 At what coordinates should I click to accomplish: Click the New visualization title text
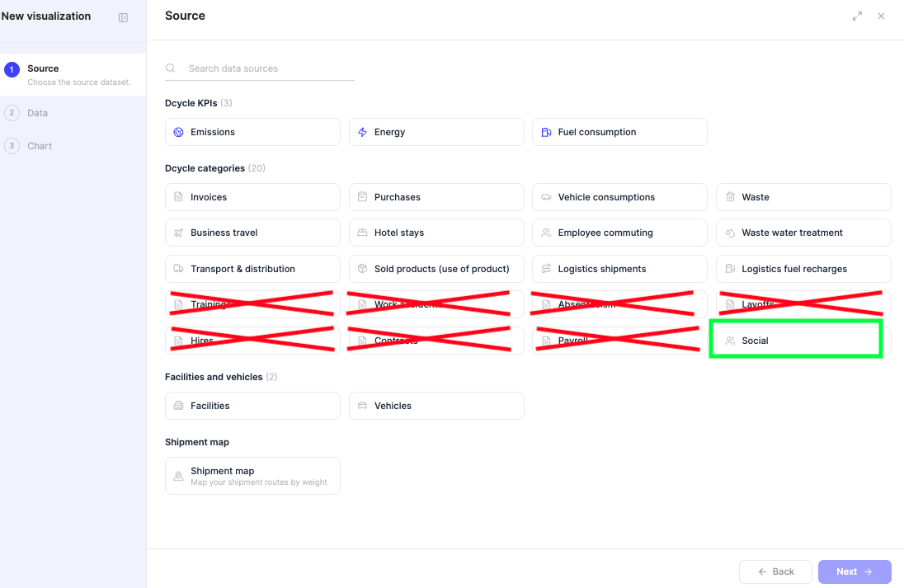tap(46, 16)
